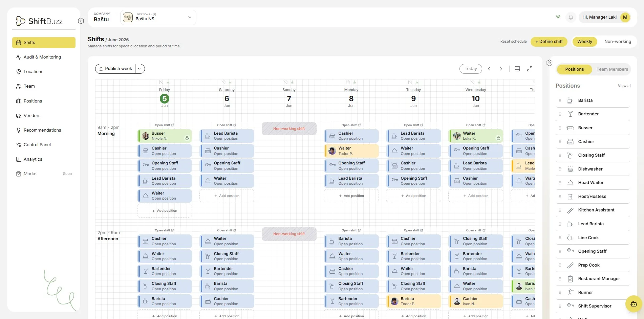Viewport: 644px width, 319px height.
Task: Open the Team page in sidebar
Action: click(44, 86)
